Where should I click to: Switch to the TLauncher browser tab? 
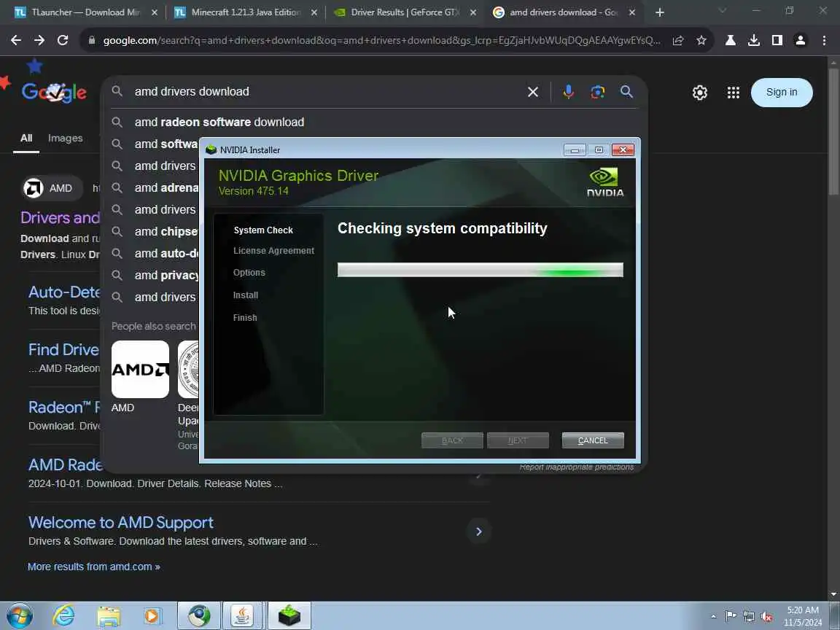coord(86,12)
